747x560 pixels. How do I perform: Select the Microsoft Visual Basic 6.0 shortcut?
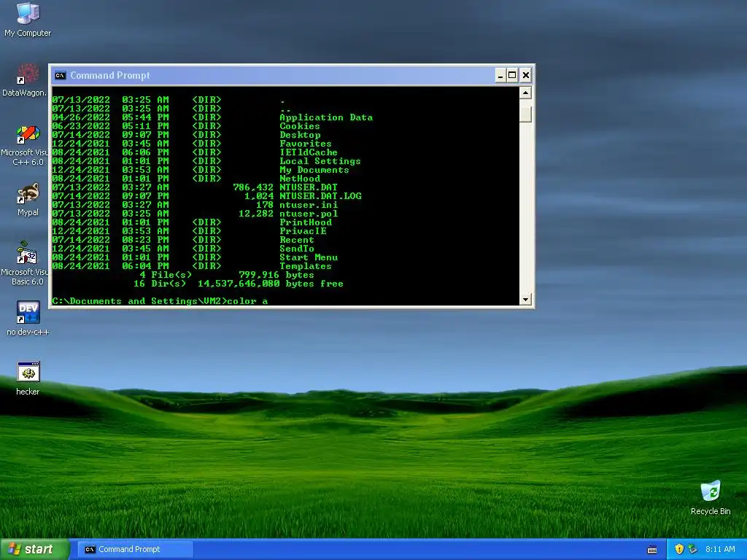(x=25, y=263)
